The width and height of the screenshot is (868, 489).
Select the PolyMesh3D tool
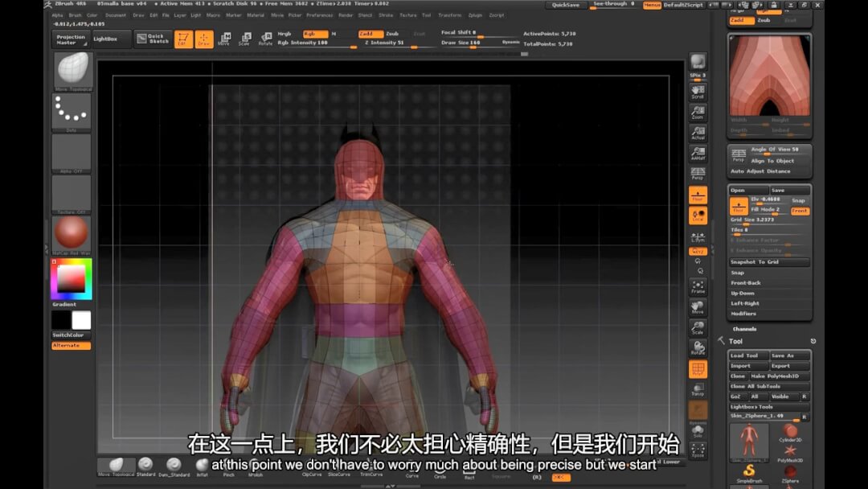pos(790,454)
